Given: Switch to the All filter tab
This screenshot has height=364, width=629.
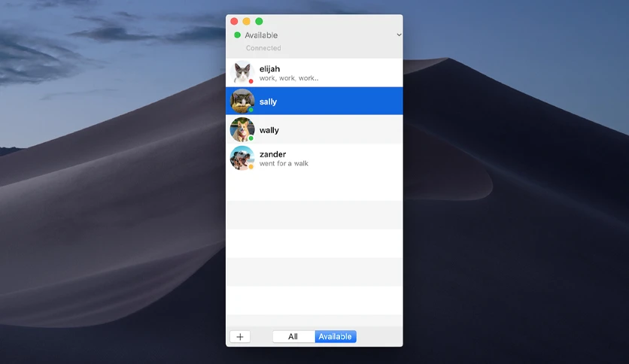Looking at the screenshot, I should coord(293,336).
